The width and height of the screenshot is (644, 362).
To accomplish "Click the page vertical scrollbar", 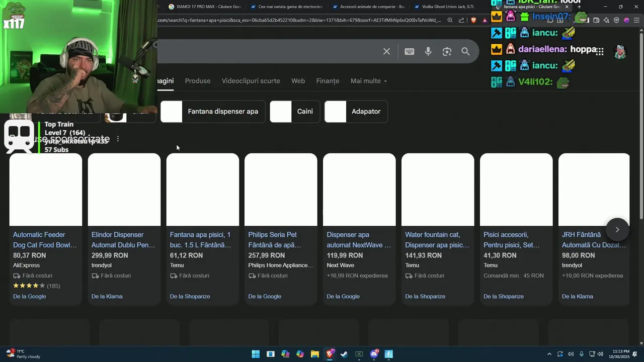I will (x=640, y=126).
